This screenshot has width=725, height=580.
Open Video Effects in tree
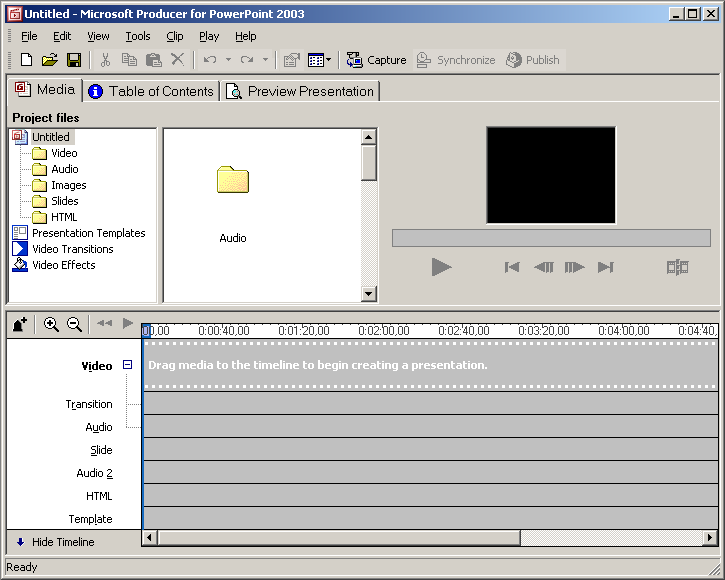[63, 265]
